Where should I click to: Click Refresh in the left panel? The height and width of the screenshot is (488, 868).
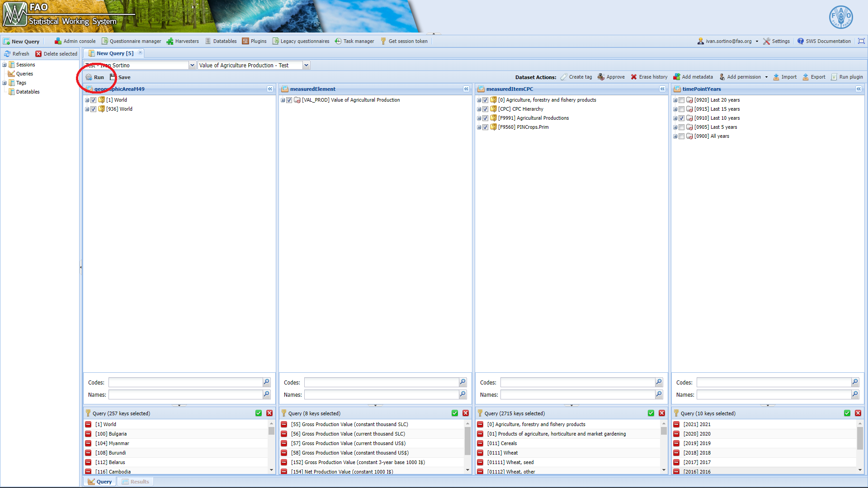pyautogui.click(x=17, y=54)
